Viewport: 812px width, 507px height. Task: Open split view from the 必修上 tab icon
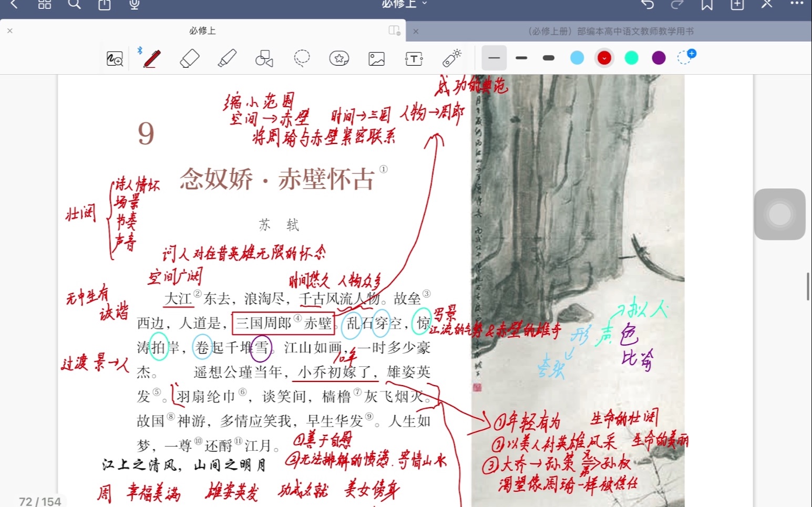coord(394,30)
